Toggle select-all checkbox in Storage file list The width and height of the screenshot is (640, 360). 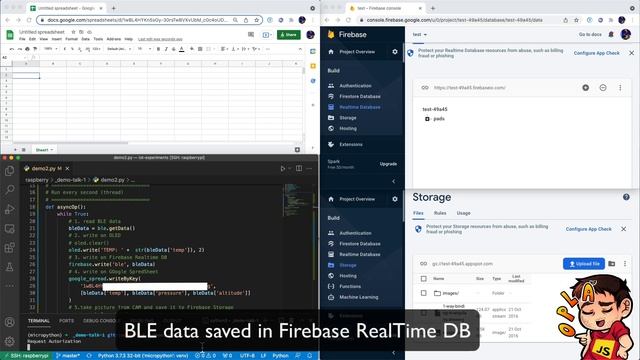click(424, 279)
